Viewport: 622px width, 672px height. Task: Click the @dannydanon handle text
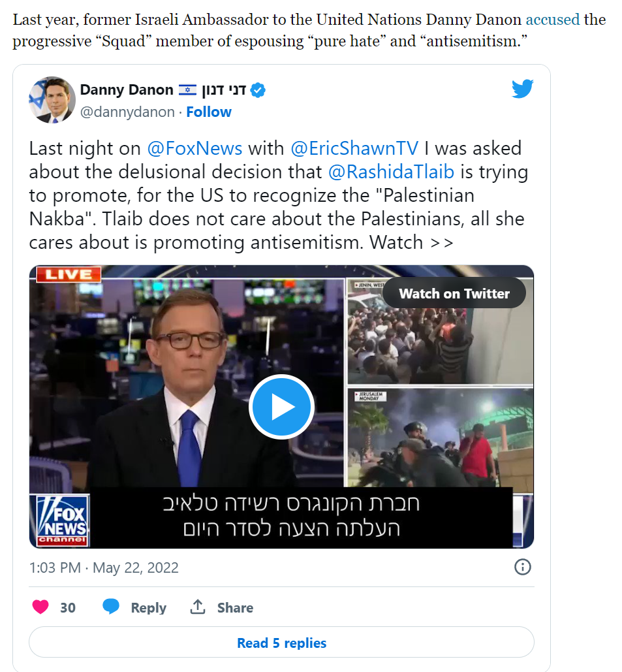(x=128, y=112)
